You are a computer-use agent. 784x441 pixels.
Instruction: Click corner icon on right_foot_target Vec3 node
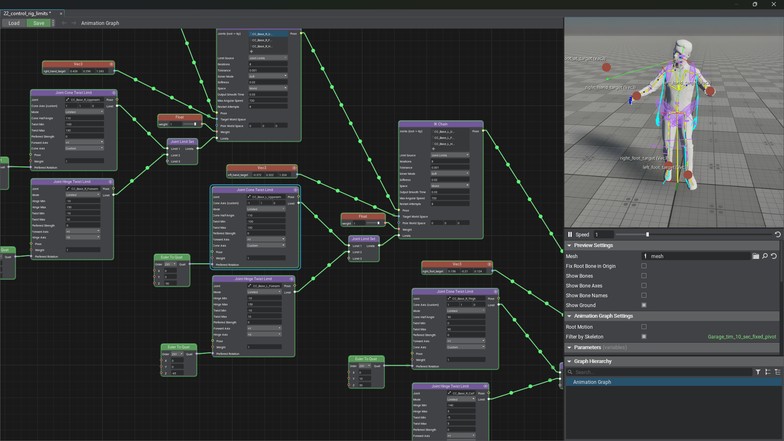click(489, 264)
